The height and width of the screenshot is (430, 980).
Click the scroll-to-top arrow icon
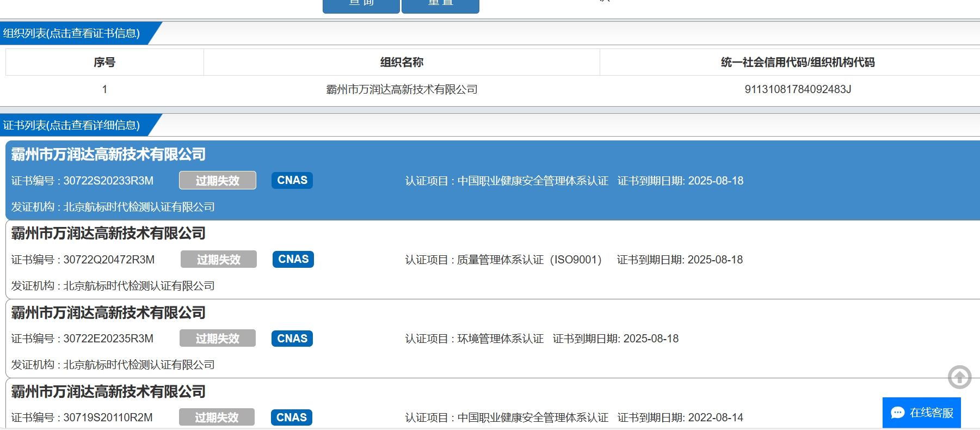tap(959, 377)
